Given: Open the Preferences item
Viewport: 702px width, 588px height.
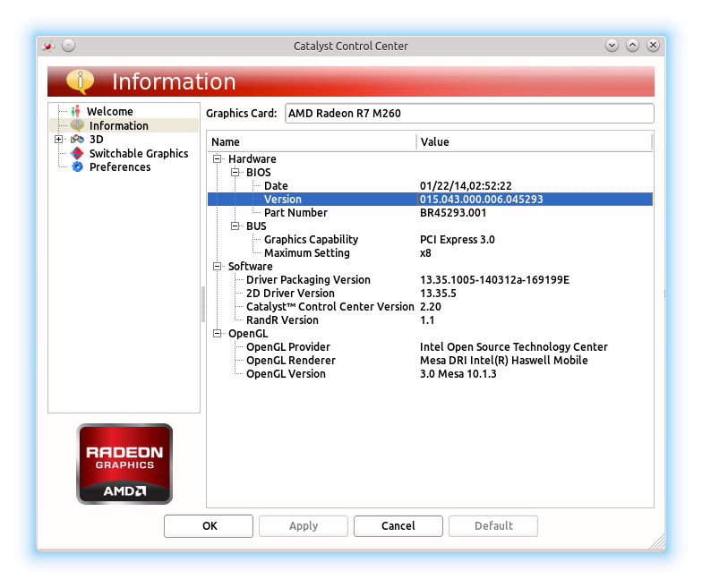Looking at the screenshot, I should pyautogui.click(x=120, y=166).
